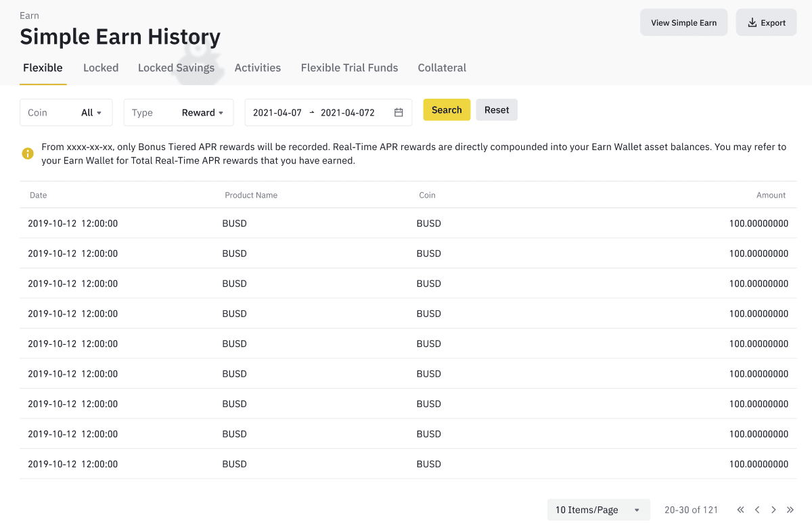
Task: Go to the first page of results
Action: 741,510
